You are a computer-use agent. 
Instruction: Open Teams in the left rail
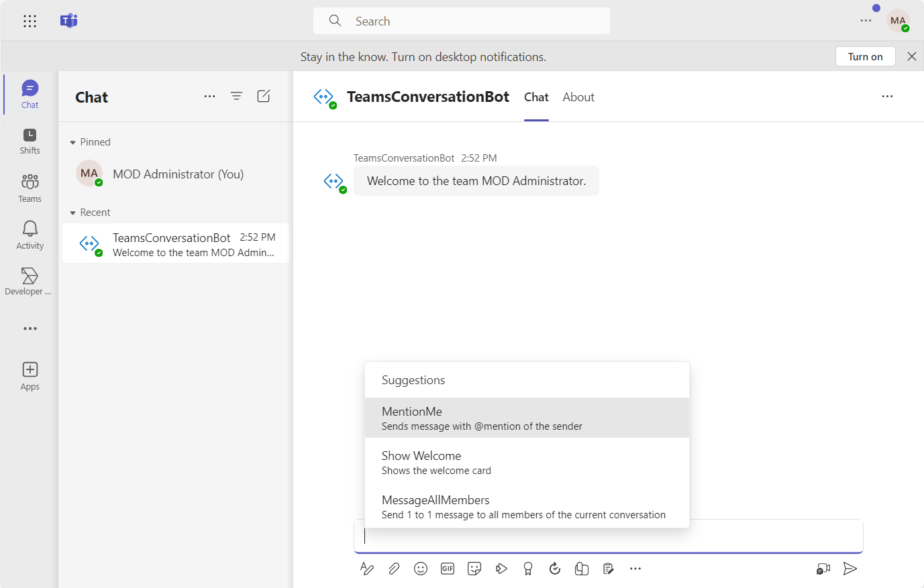pyautogui.click(x=30, y=188)
